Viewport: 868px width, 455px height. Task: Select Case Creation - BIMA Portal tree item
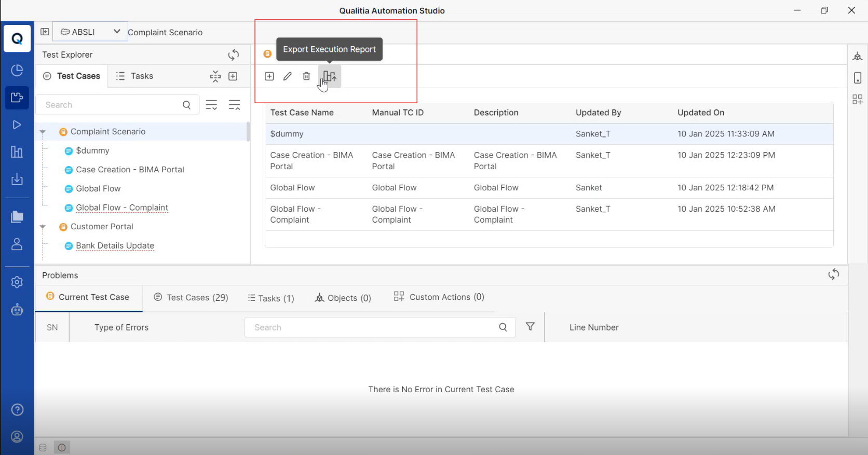[x=130, y=170]
